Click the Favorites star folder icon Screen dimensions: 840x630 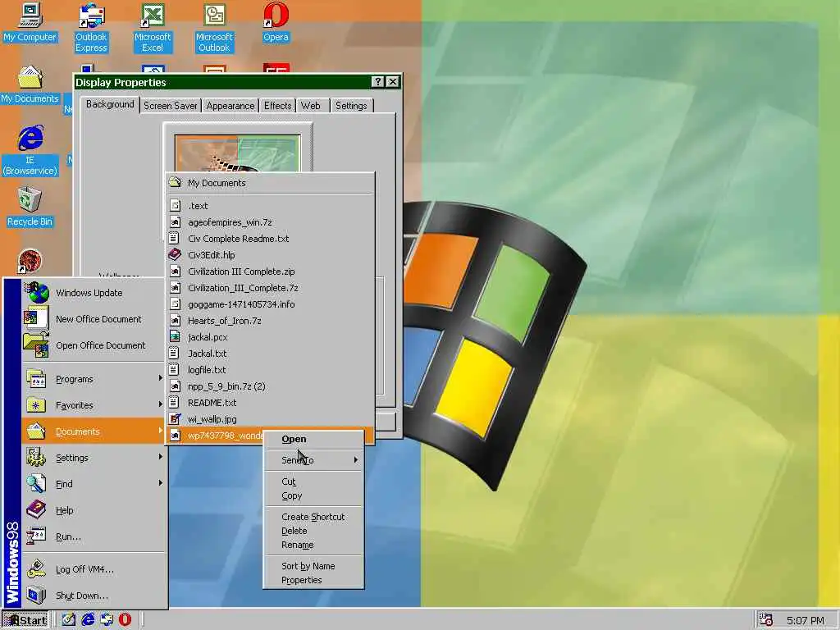36,405
